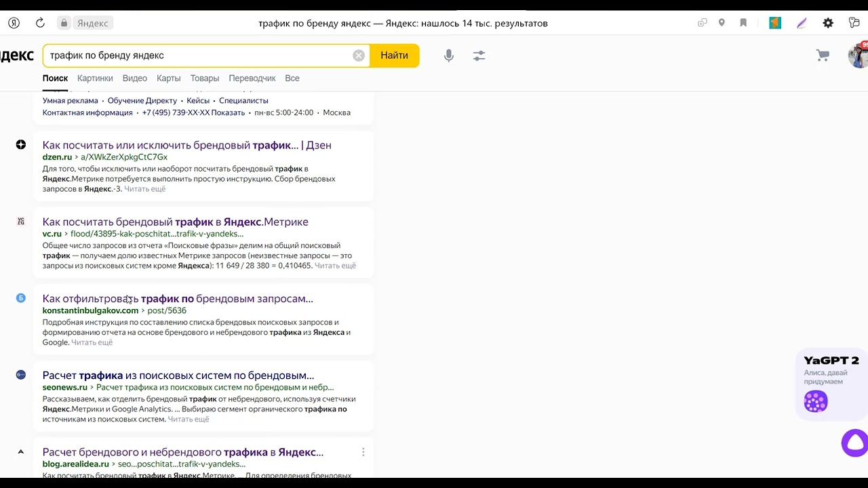Open 'Как отфильтровать трафик по брендовым запросам' result
The height and width of the screenshot is (488, 868).
(x=178, y=298)
